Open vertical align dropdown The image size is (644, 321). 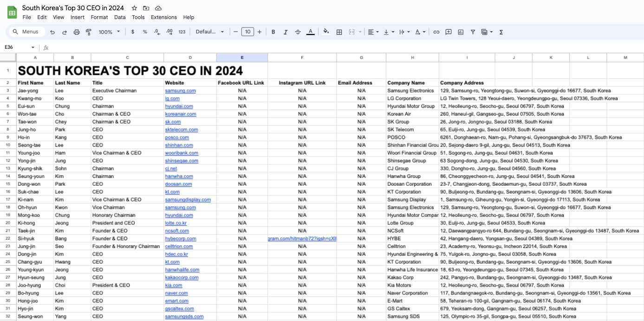click(389, 32)
